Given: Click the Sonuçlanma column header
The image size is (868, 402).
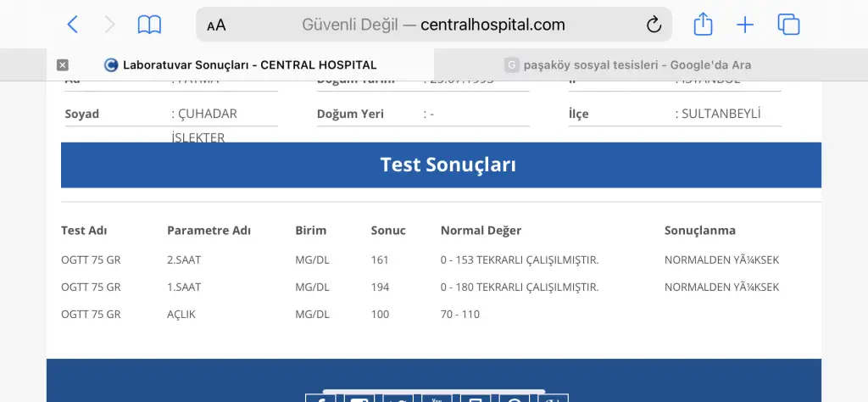Looking at the screenshot, I should coord(699,231).
